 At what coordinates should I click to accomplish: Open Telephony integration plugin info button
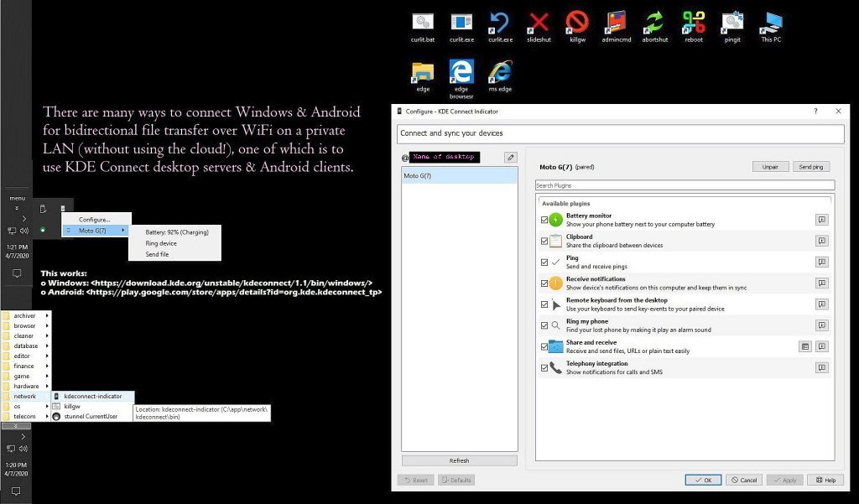(x=822, y=367)
